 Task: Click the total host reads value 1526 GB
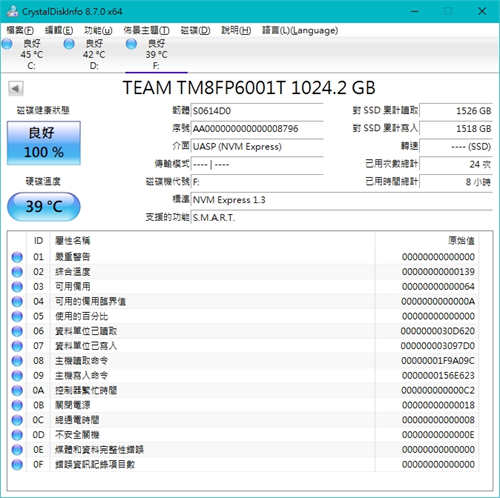456,111
